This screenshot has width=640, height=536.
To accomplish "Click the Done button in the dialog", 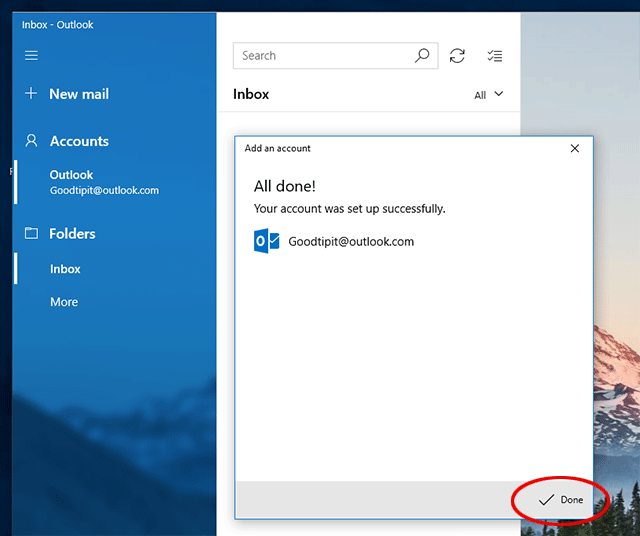I will coord(561,500).
